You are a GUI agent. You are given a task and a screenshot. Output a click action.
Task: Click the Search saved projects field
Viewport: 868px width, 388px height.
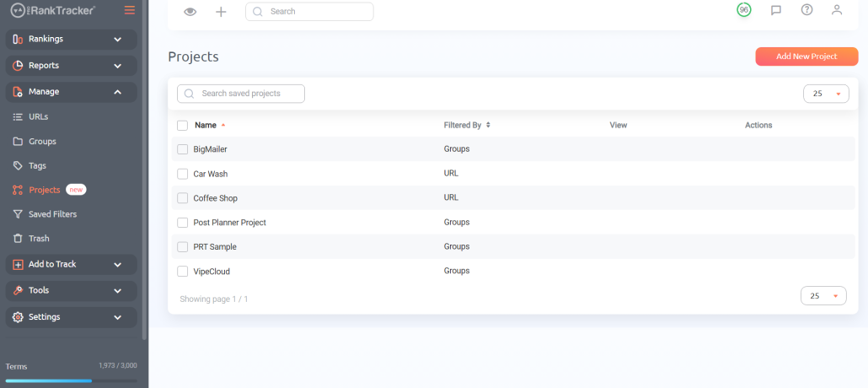pyautogui.click(x=241, y=94)
